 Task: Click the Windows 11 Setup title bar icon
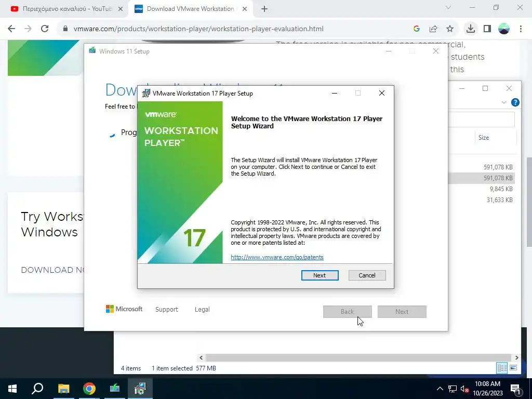pos(92,51)
